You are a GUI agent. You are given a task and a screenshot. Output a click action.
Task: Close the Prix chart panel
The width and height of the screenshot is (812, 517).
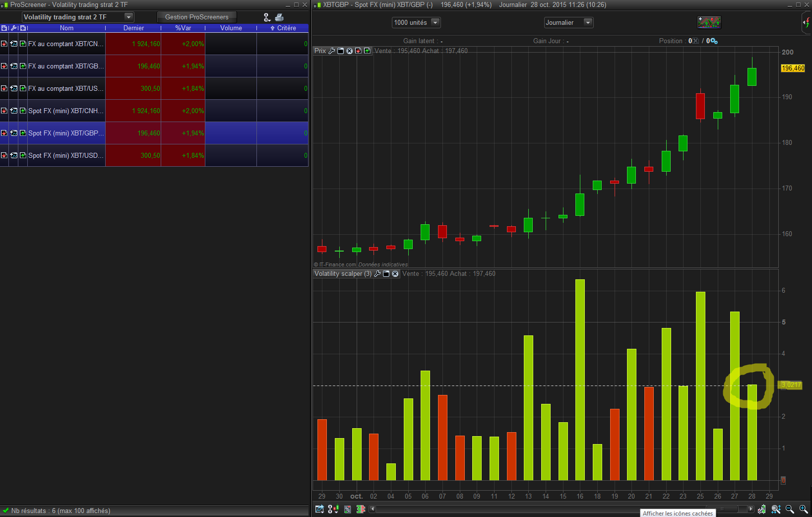[350, 51]
